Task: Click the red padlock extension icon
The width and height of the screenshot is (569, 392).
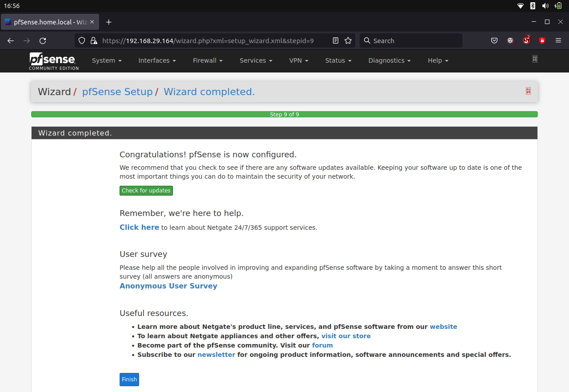Action: (542, 40)
